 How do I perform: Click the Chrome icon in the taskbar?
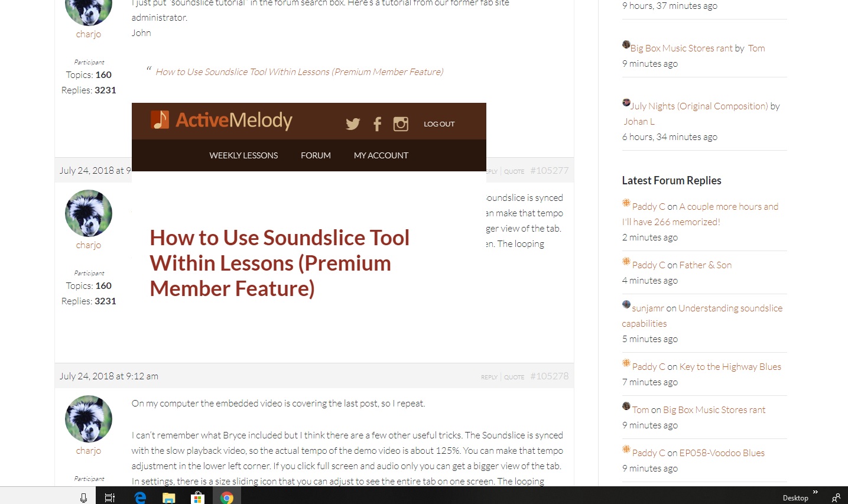pyautogui.click(x=226, y=498)
